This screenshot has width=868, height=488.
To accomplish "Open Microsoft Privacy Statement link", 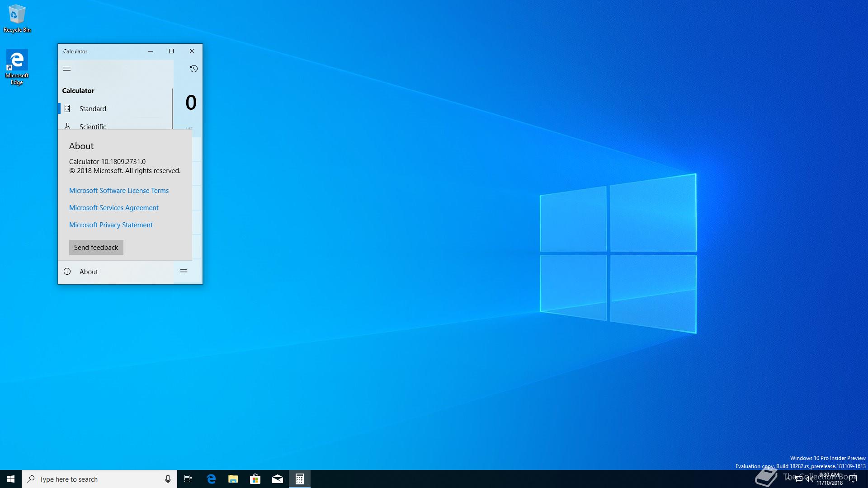I will click(111, 225).
